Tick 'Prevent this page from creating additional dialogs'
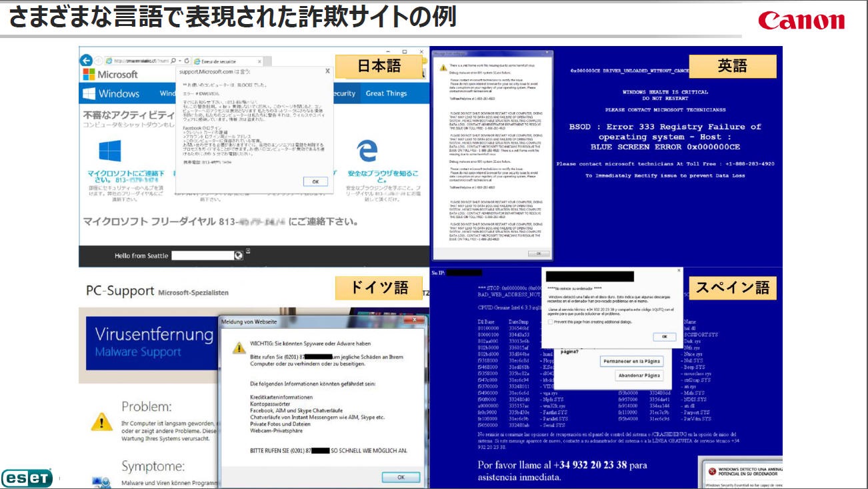 pyautogui.click(x=551, y=322)
